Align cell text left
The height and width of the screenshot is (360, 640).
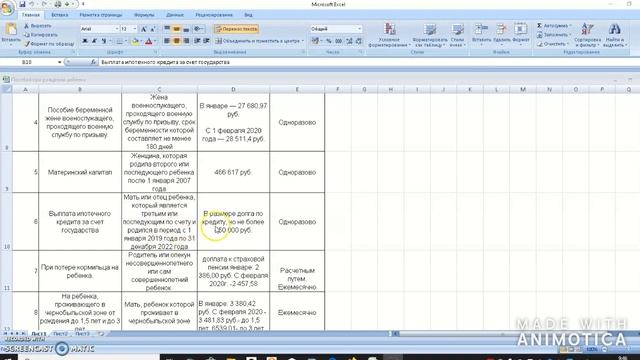point(167,41)
